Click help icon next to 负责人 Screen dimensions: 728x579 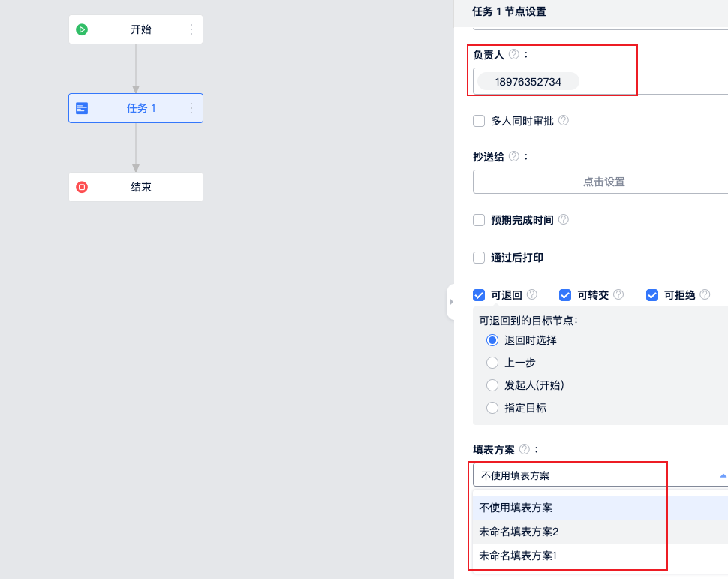pyautogui.click(x=513, y=54)
